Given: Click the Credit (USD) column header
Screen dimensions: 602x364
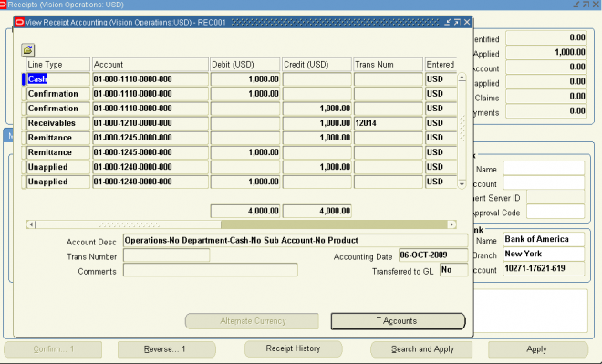Looking at the screenshot, I should (317, 65).
